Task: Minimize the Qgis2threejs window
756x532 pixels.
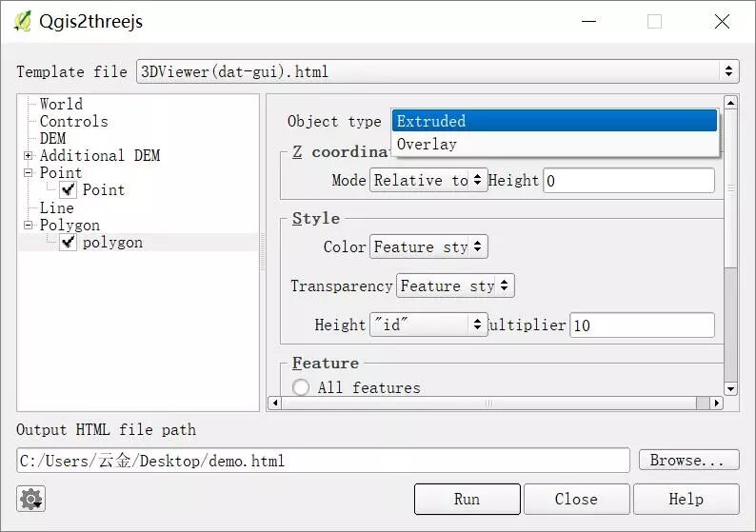Action: [x=588, y=22]
